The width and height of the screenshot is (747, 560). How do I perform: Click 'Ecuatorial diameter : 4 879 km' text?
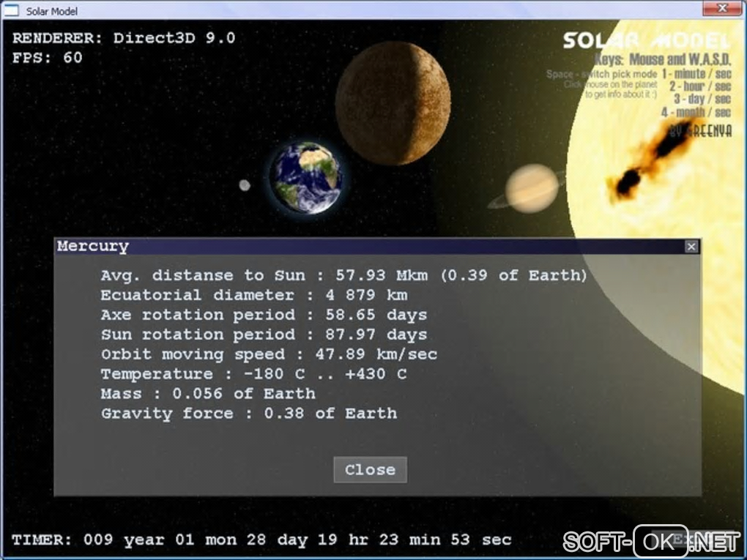tap(254, 295)
